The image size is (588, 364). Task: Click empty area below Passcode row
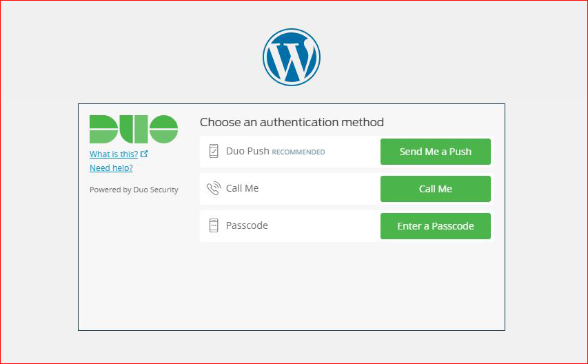[345, 285]
